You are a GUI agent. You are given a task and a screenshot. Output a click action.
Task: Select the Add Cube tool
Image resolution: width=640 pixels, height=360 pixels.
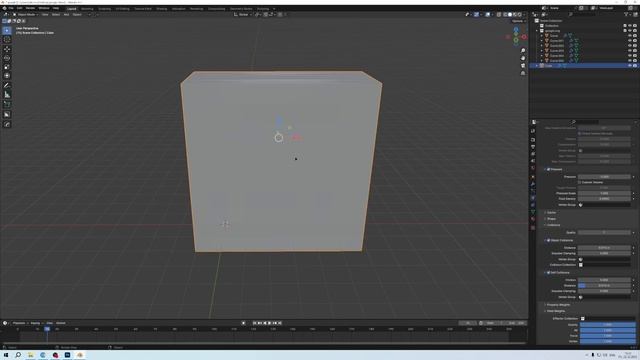coord(7,104)
